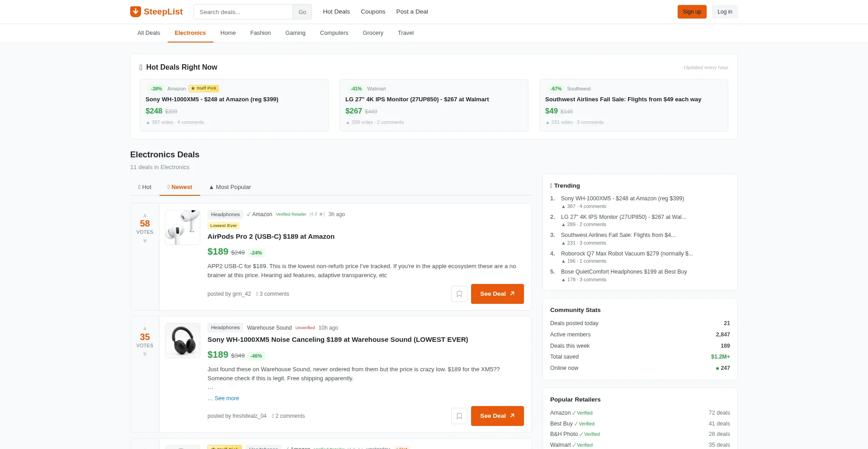
Task: Open the AirPods Pro 2 (USB-C) deal title
Action: [x=271, y=236]
